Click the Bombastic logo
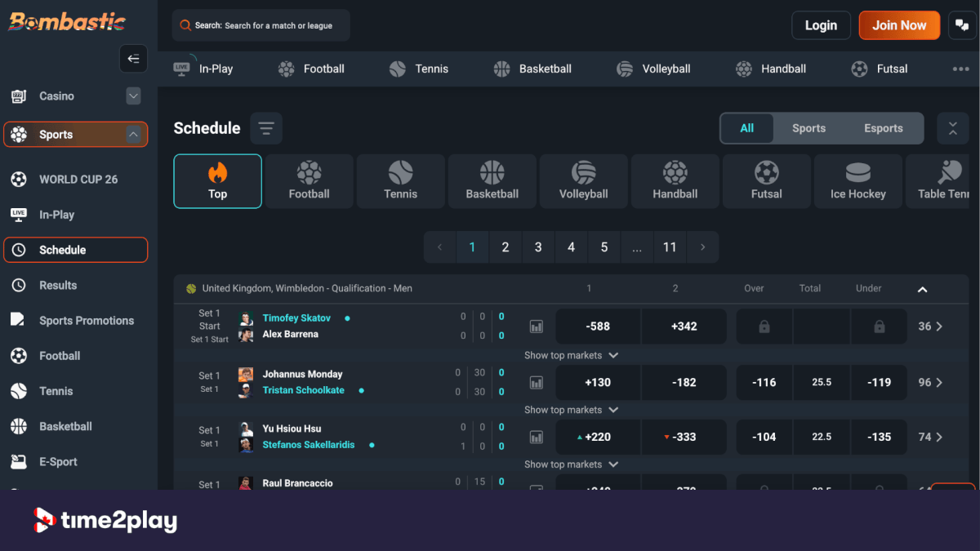The height and width of the screenshot is (551, 980). (68, 21)
